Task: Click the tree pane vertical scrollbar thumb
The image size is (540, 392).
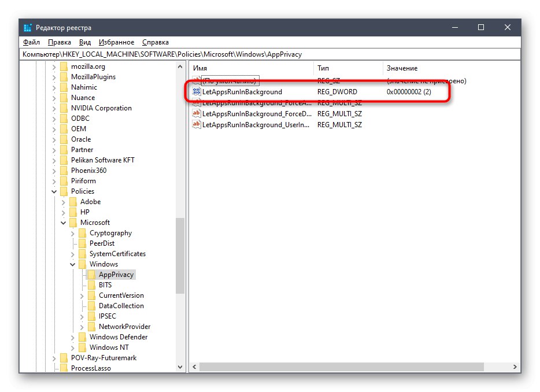Action: [x=180, y=256]
